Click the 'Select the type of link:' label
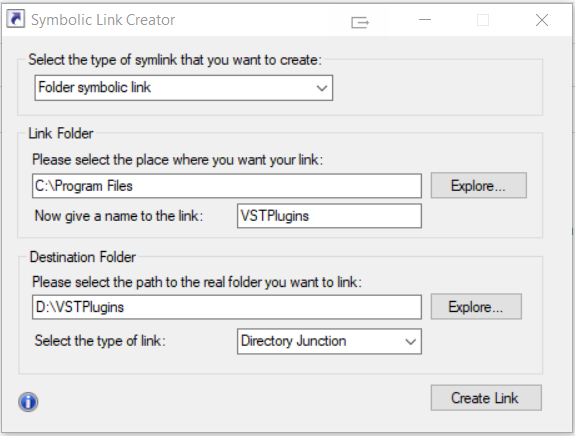The width and height of the screenshot is (575, 436). [x=100, y=341]
